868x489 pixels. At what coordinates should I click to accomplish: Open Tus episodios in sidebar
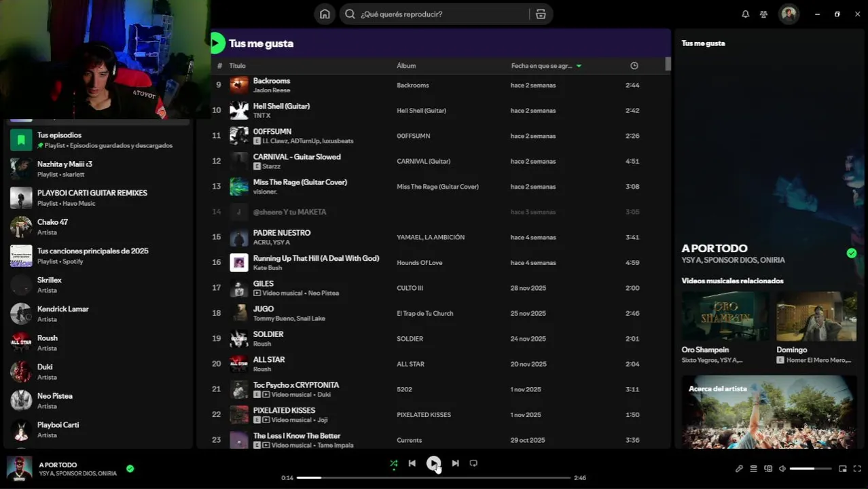[x=98, y=140]
